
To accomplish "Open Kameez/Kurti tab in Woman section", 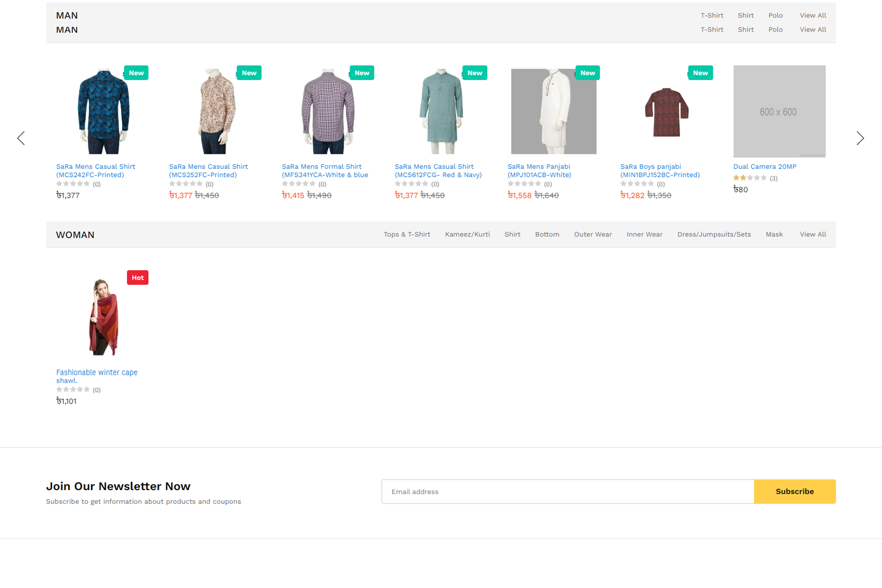I will click(467, 234).
